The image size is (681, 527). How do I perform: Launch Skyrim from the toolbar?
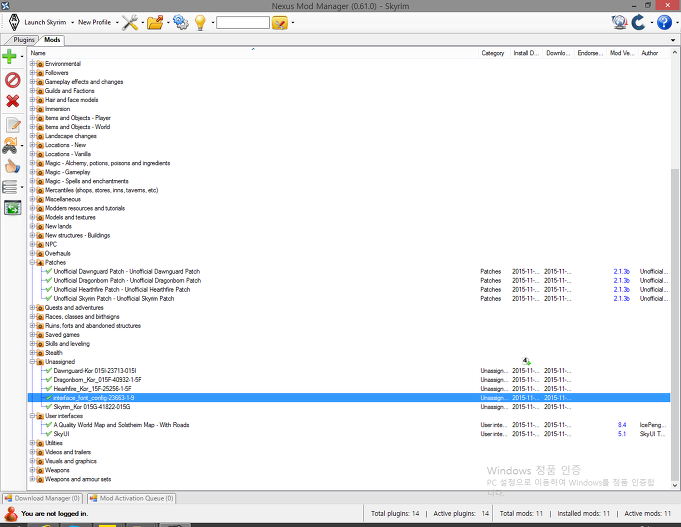45,22
